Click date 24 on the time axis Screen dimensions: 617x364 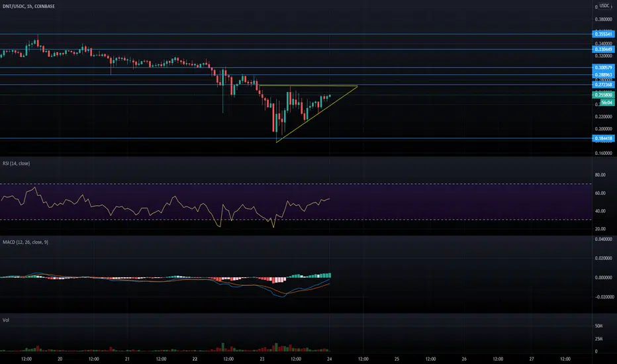pyautogui.click(x=330, y=359)
